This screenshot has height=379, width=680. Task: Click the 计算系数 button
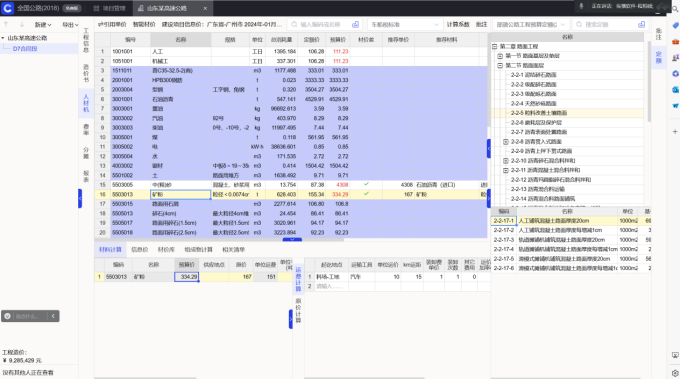tap(458, 25)
